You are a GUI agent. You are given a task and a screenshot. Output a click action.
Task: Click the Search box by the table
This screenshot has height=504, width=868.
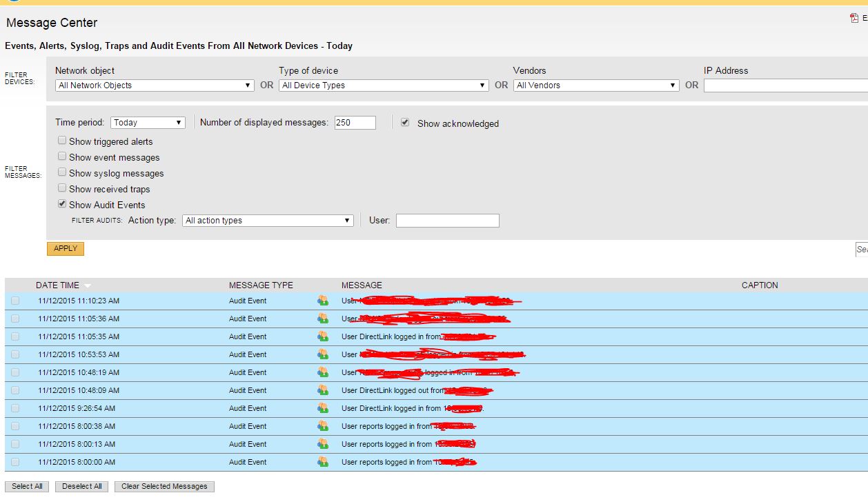click(x=861, y=250)
